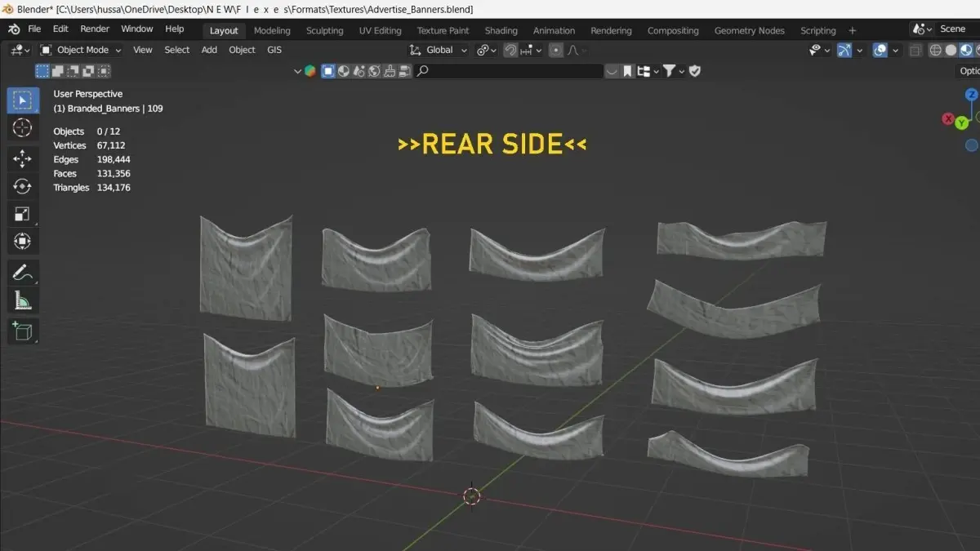This screenshot has width=980, height=551.
Task: Open the hierarchy display mode dropdown
Action: pos(648,71)
